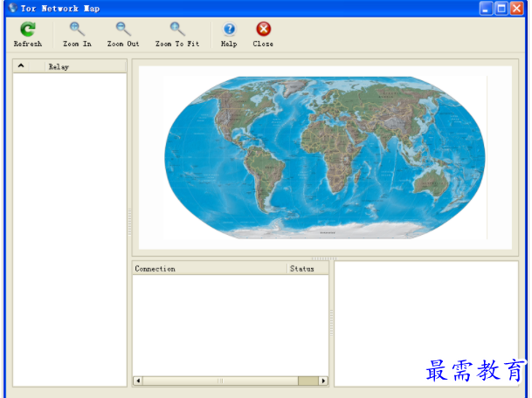The width and height of the screenshot is (532, 398).
Task: Click the green Refresh icon
Action: coord(28,30)
